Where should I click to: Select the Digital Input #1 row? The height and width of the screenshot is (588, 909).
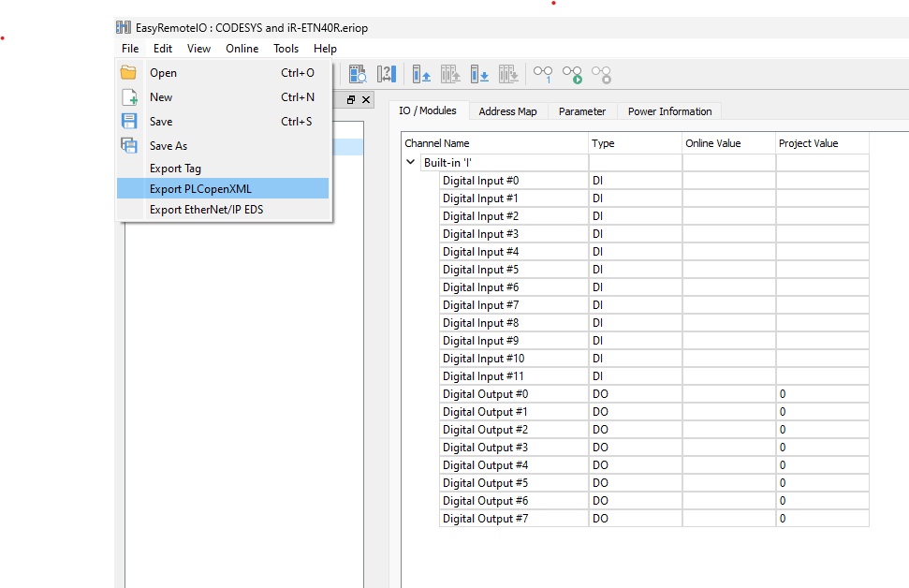[x=654, y=198]
